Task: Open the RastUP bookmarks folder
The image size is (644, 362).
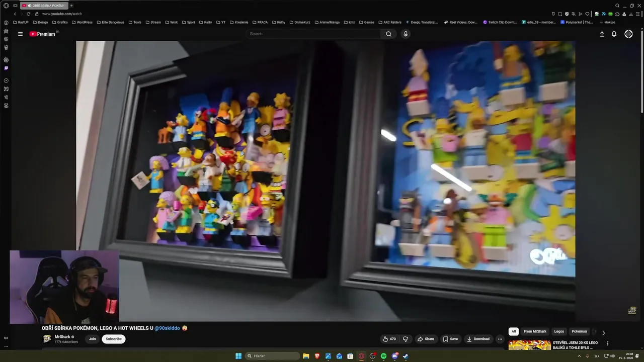Action: click(21, 22)
